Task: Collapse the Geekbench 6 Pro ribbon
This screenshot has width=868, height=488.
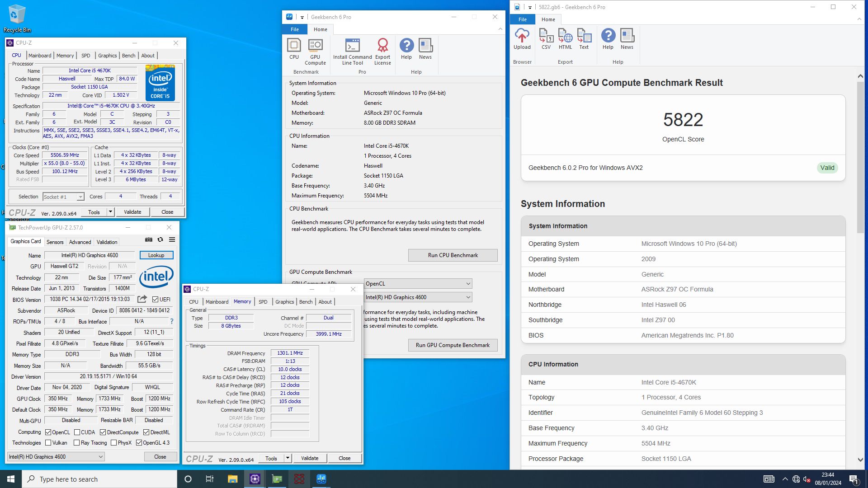Action: pos(500,29)
